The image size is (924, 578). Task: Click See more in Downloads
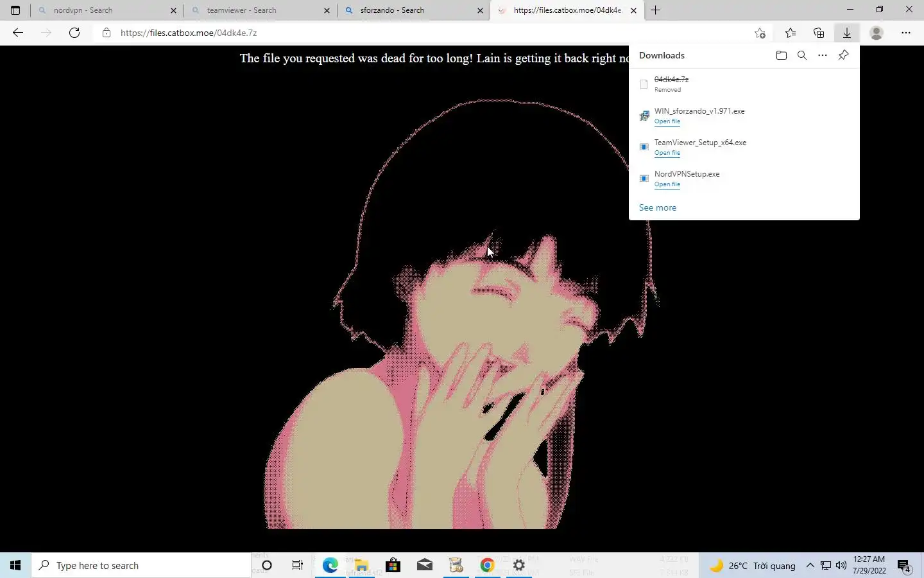coord(658,207)
